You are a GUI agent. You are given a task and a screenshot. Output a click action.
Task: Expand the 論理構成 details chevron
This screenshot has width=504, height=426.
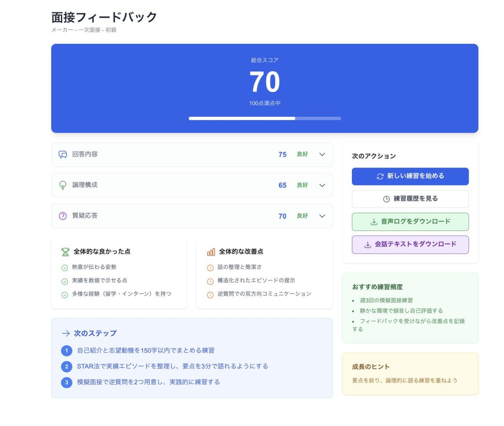tap(322, 185)
